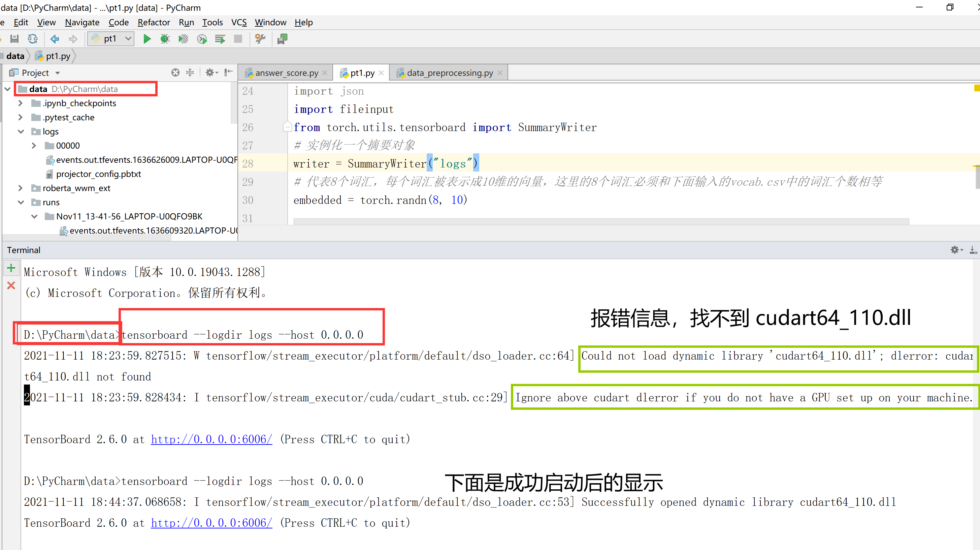Close the answer_score.py tab
The image size is (980, 550).
(325, 73)
